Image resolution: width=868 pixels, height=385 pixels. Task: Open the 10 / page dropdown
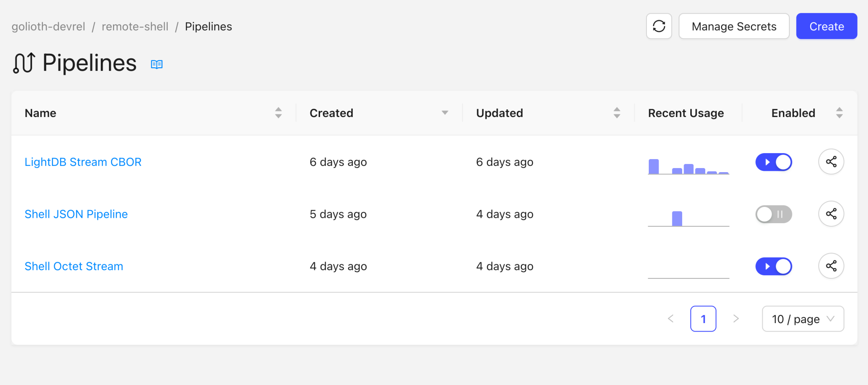coord(803,319)
